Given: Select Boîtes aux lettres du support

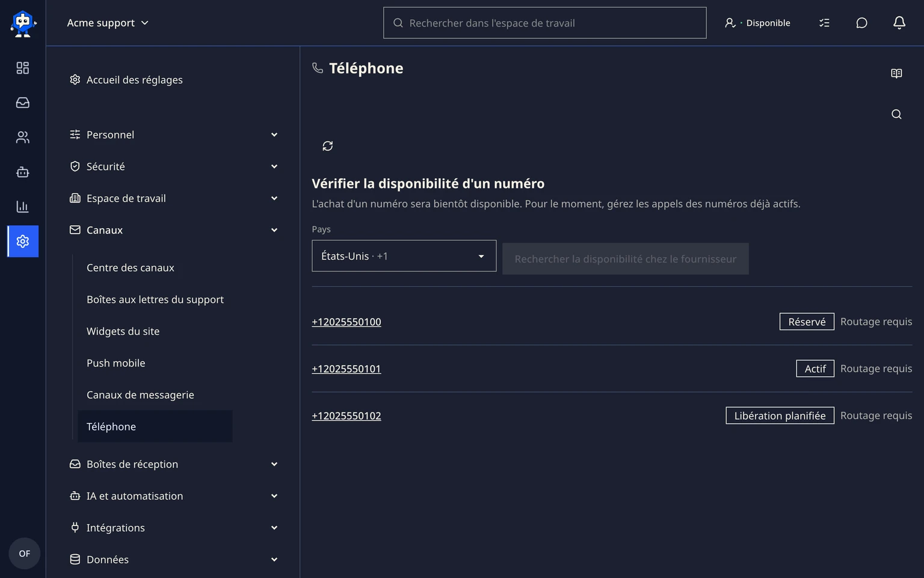Looking at the screenshot, I should click(155, 299).
